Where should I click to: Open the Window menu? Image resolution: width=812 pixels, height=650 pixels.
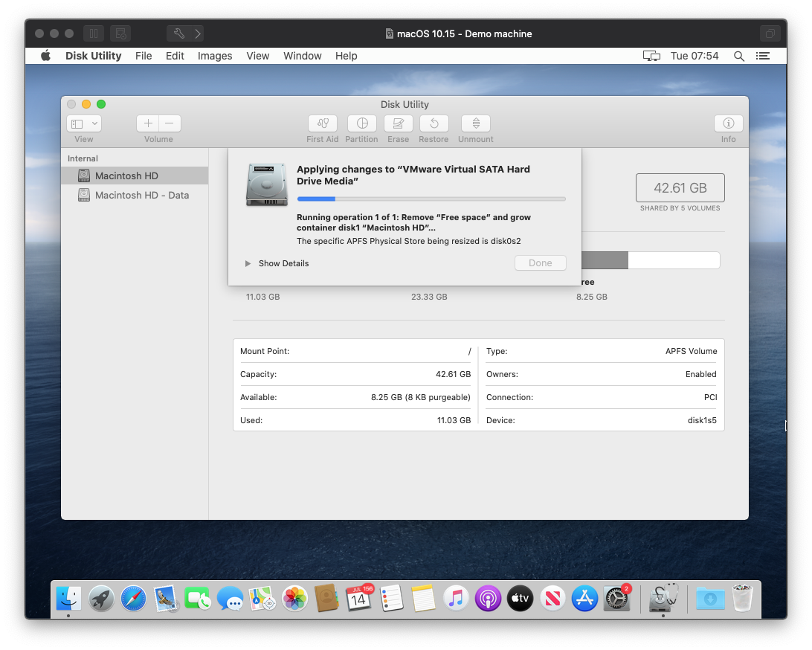click(303, 56)
